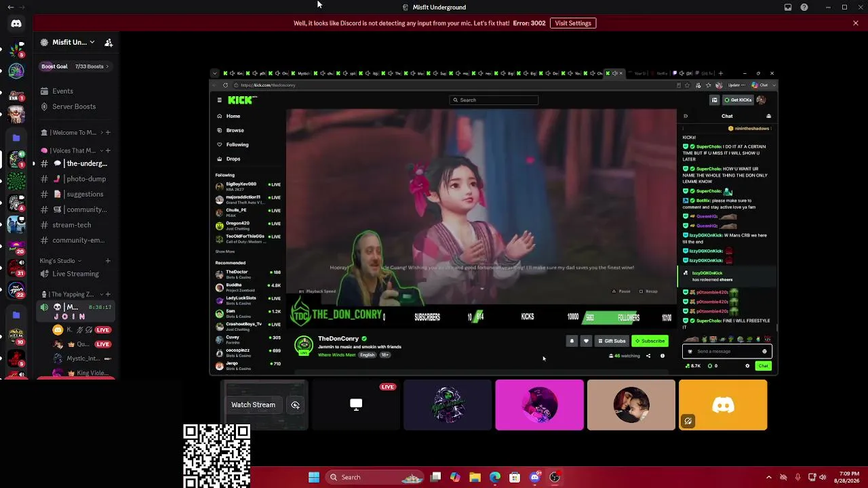Click the Gift Subs button on Kick
This screenshot has height=488, width=868.
tap(612, 341)
